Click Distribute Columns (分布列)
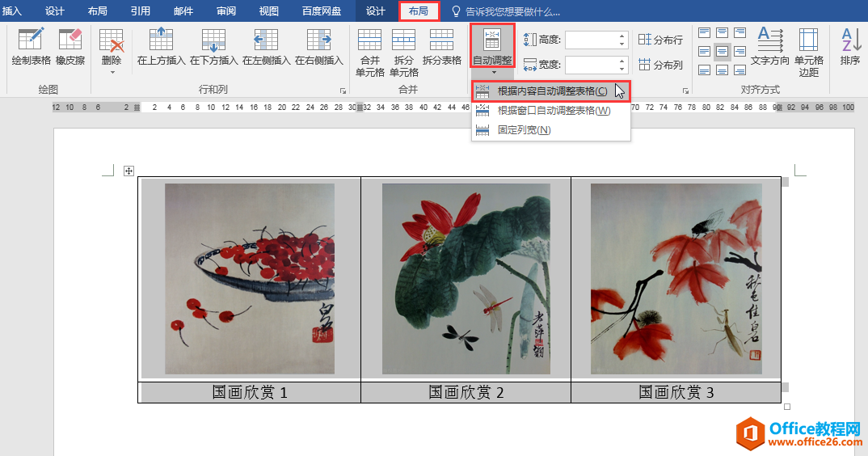The width and height of the screenshot is (868, 456). (660, 64)
